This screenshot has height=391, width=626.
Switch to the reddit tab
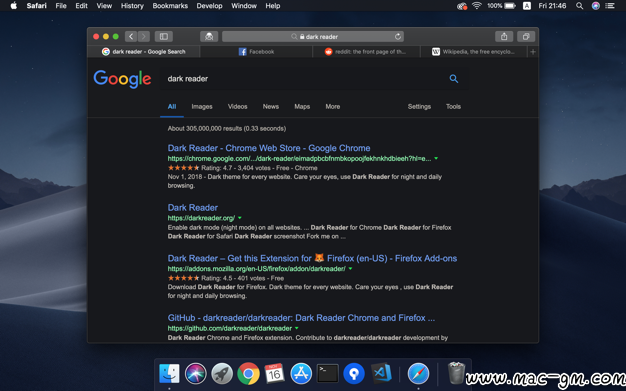[x=366, y=52]
